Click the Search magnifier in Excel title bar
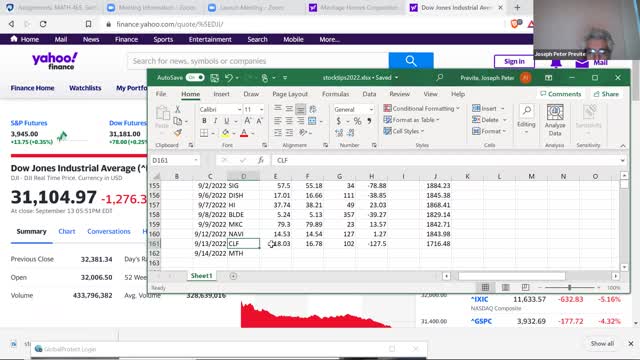The image size is (640, 360). (x=440, y=77)
